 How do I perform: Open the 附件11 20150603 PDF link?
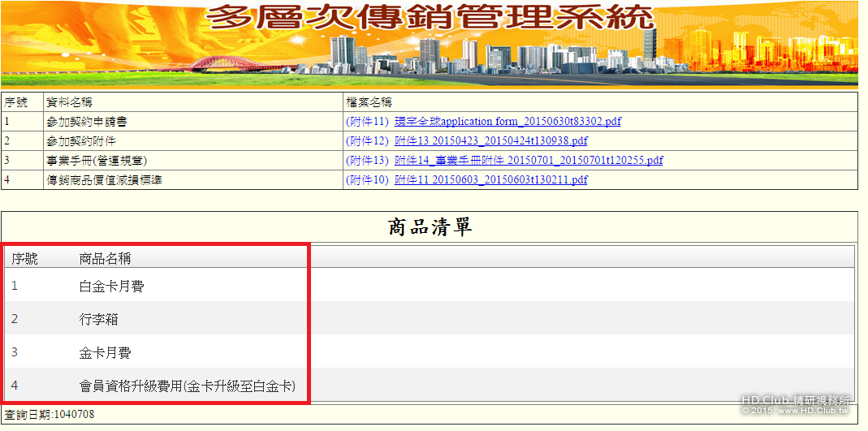[x=490, y=180]
